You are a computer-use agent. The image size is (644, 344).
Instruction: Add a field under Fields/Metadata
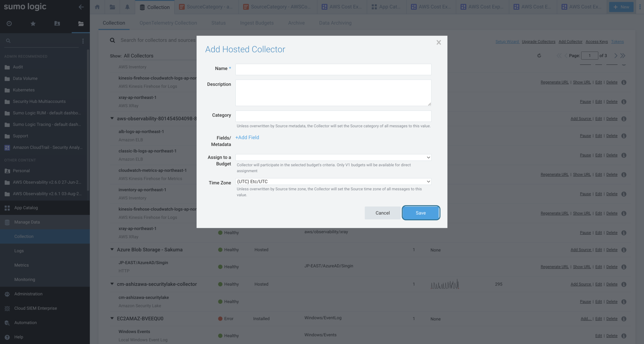click(x=247, y=137)
